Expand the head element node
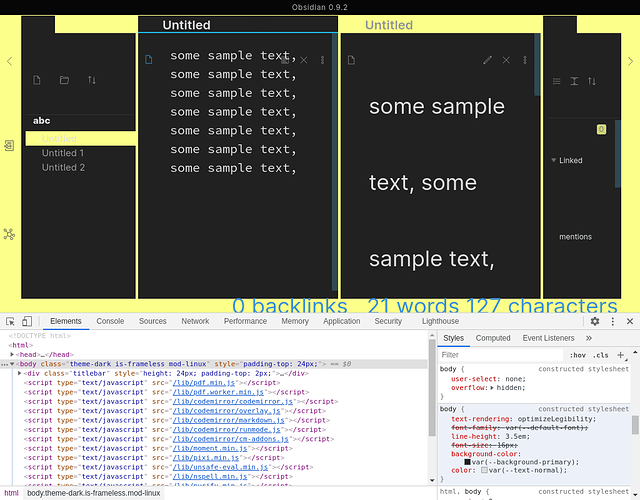 12,354
